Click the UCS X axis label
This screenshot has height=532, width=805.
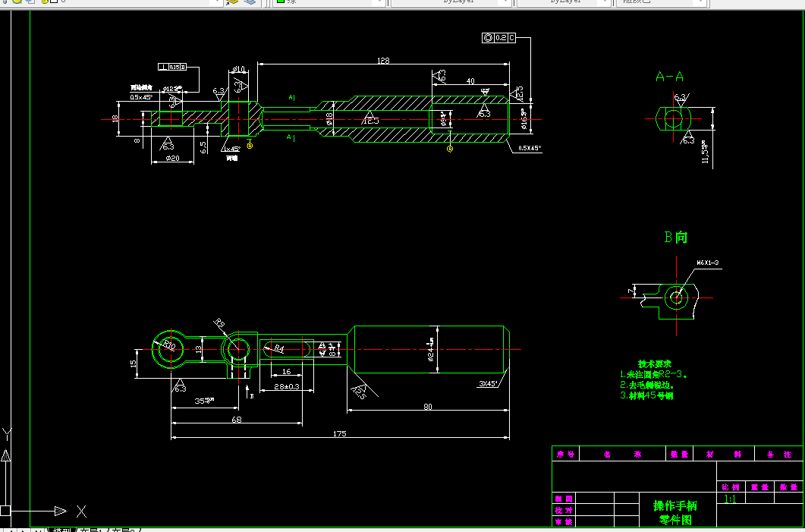coord(81,511)
